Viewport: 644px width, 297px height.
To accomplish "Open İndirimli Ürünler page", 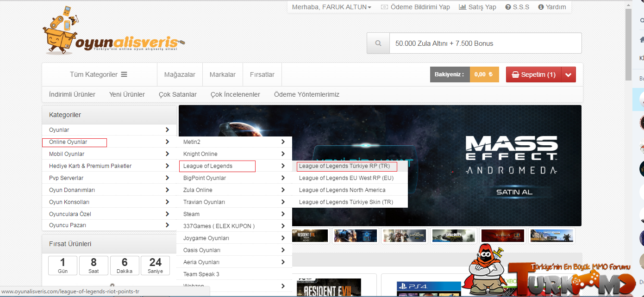I will pos(72,94).
